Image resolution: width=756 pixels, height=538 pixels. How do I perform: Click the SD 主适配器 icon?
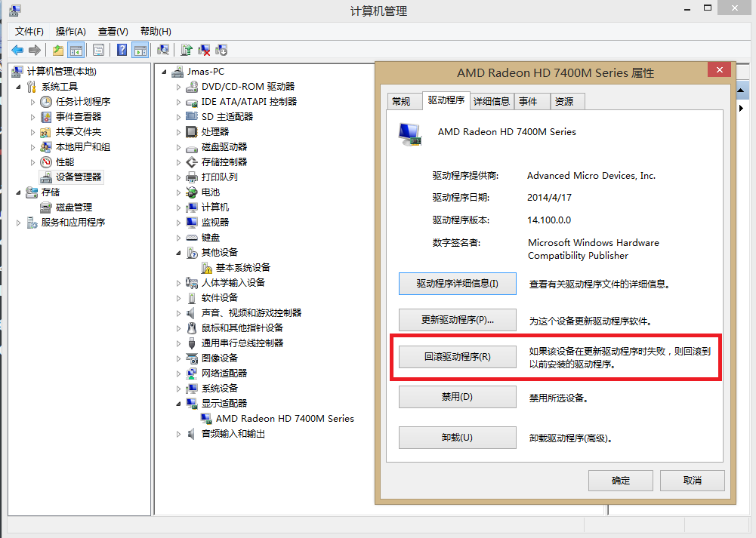coord(192,116)
